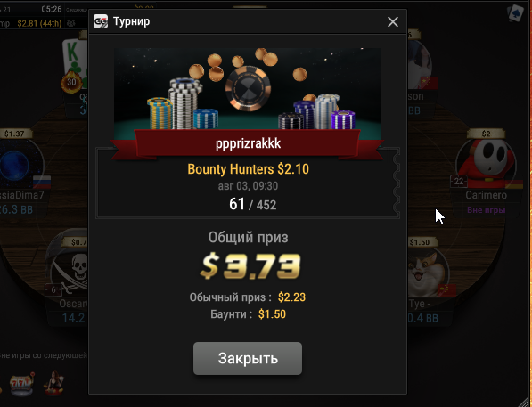
Task: Click the Bounty Hunters $2.10 tournament title
Action: click(249, 169)
